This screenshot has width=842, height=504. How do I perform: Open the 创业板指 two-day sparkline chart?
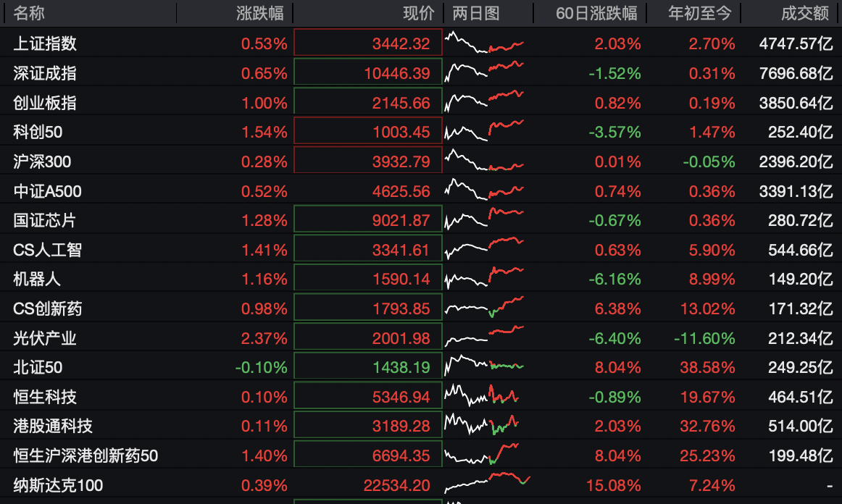click(484, 101)
